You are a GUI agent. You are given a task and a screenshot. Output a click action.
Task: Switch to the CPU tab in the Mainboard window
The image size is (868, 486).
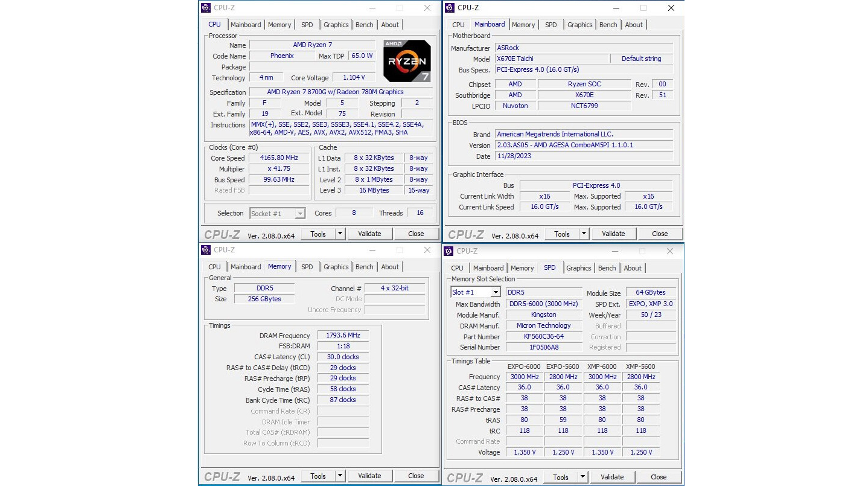pos(459,25)
